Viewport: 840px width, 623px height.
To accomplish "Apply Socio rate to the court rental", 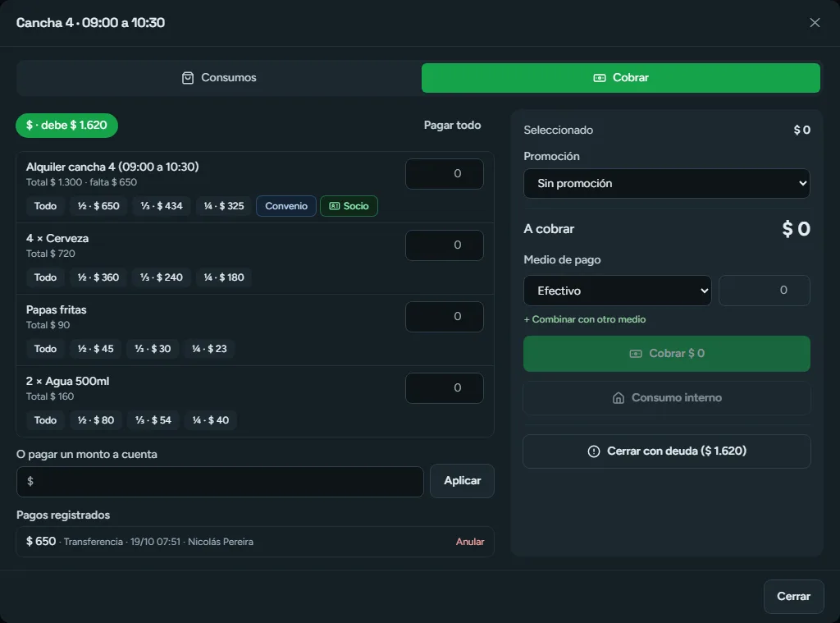I will pos(349,206).
